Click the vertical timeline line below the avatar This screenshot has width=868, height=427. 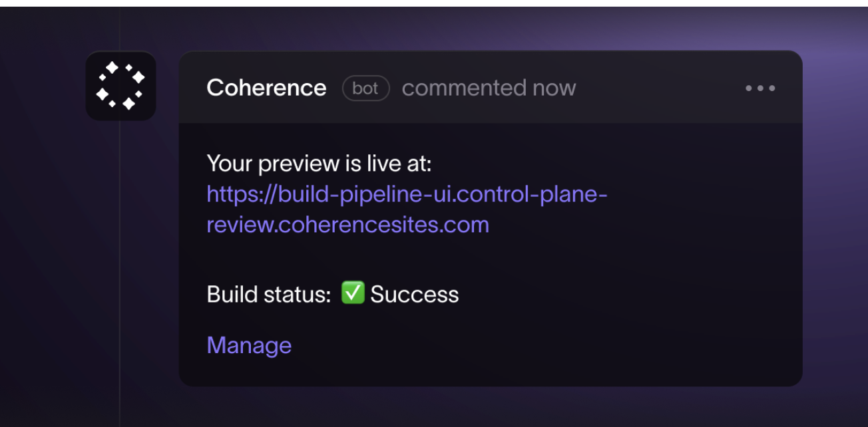click(x=120, y=266)
